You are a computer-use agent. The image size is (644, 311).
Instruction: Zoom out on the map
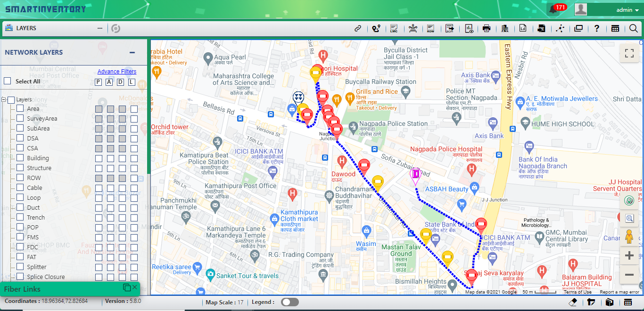629,274
